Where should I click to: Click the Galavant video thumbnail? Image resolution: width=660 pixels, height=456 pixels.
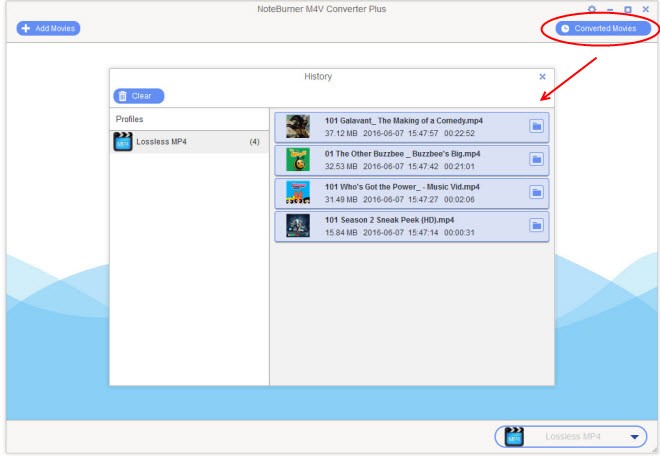[298, 126]
